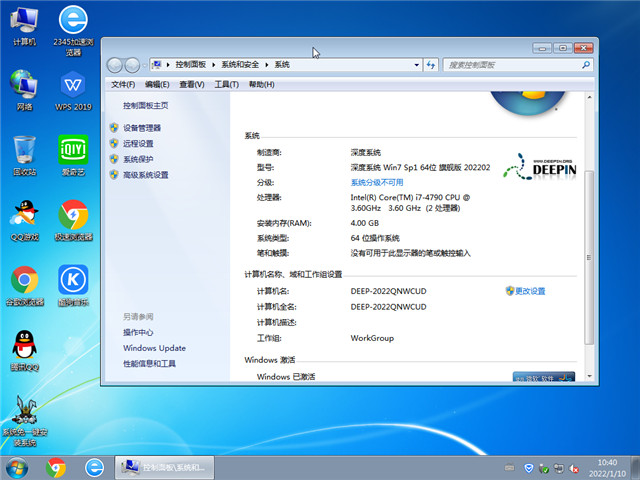Expand the arrow after 系统和安全 breadcrumb
The image size is (640, 480).
267,64
